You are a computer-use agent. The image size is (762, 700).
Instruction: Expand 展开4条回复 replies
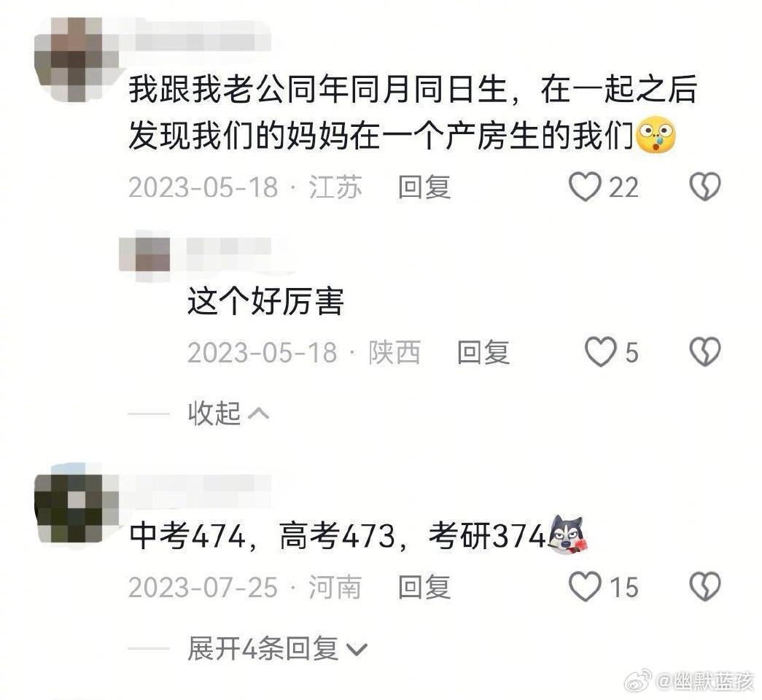click(x=277, y=648)
